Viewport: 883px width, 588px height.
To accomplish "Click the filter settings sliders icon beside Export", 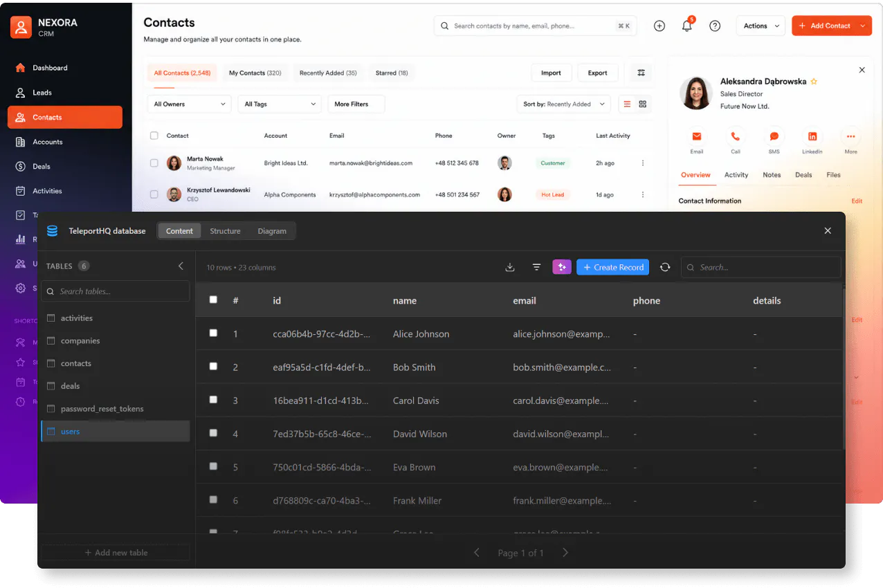I will pyautogui.click(x=641, y=73).
